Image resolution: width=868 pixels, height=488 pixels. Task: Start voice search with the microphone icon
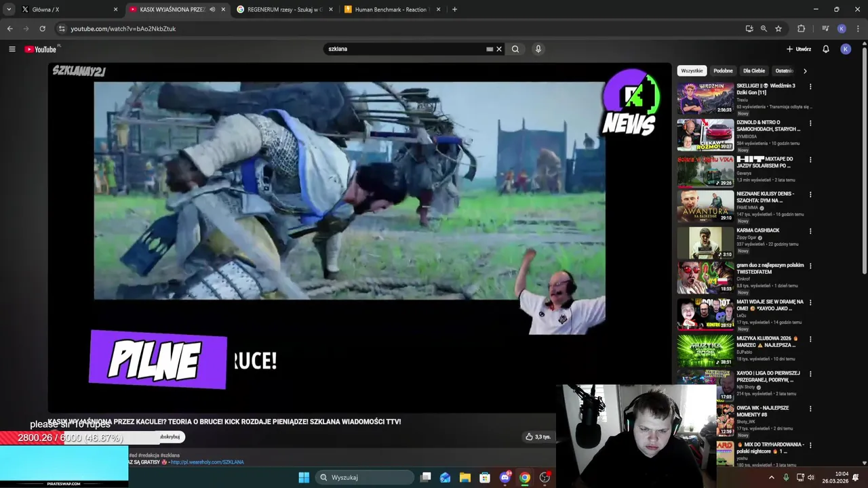click(538, 49)
